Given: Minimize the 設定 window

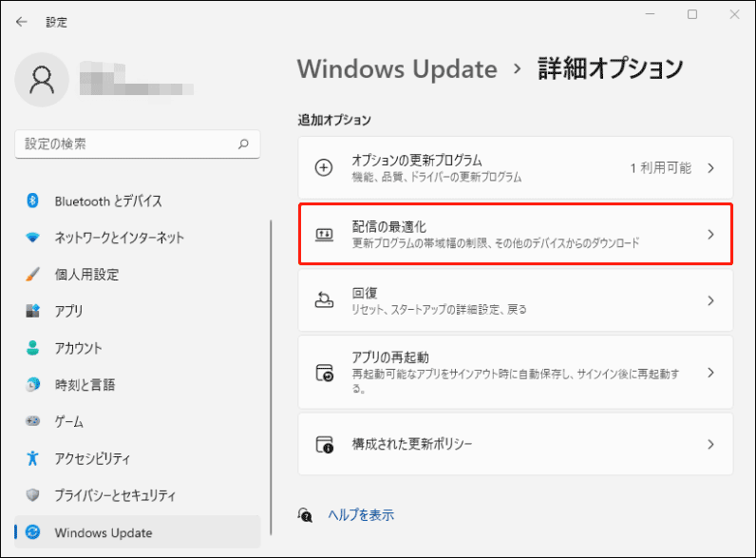Looking at the screenshot, I should click(x=650, y=14).
